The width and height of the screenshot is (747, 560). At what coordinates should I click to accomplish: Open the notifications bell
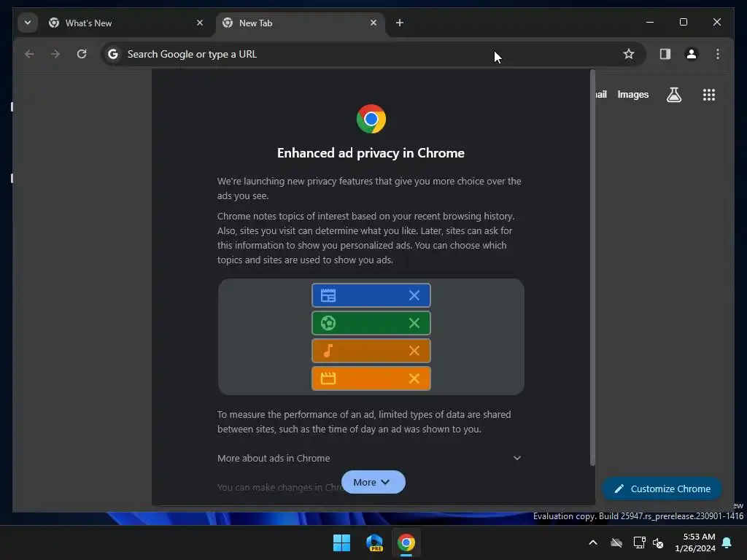pos(727,542)
